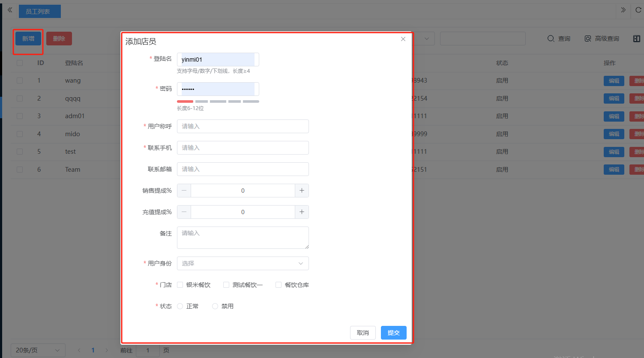Select the 禁用 status radio button
The height and width of the screenshot is (358, 644).
click(215, 306)
